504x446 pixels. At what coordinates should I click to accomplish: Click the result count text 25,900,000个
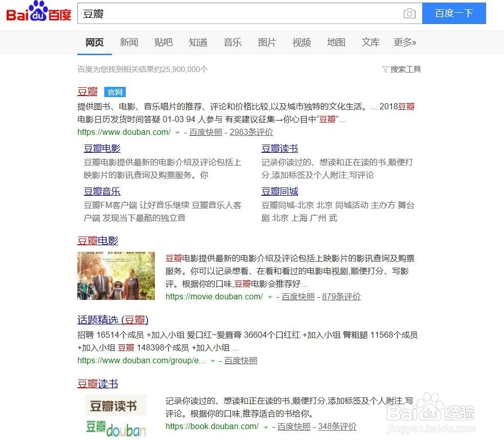(185, 69)
